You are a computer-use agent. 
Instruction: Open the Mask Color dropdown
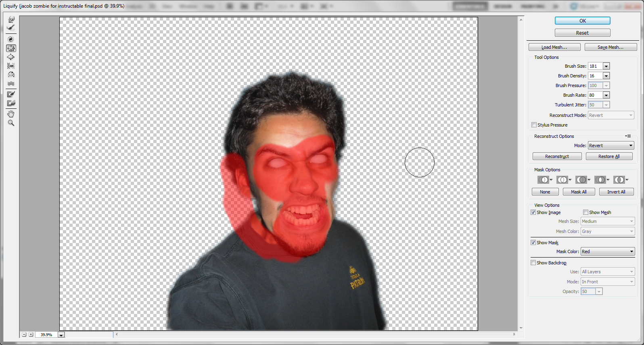point(608,251)
